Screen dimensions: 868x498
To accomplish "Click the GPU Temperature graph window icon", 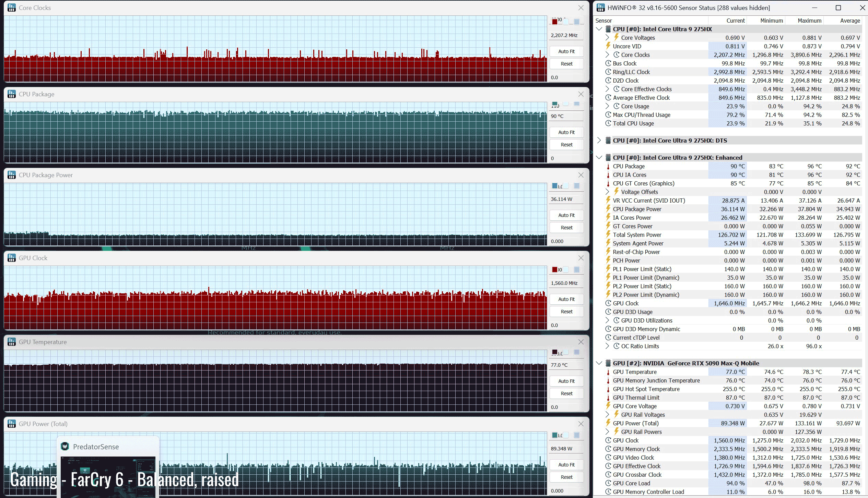I will 12,342.
